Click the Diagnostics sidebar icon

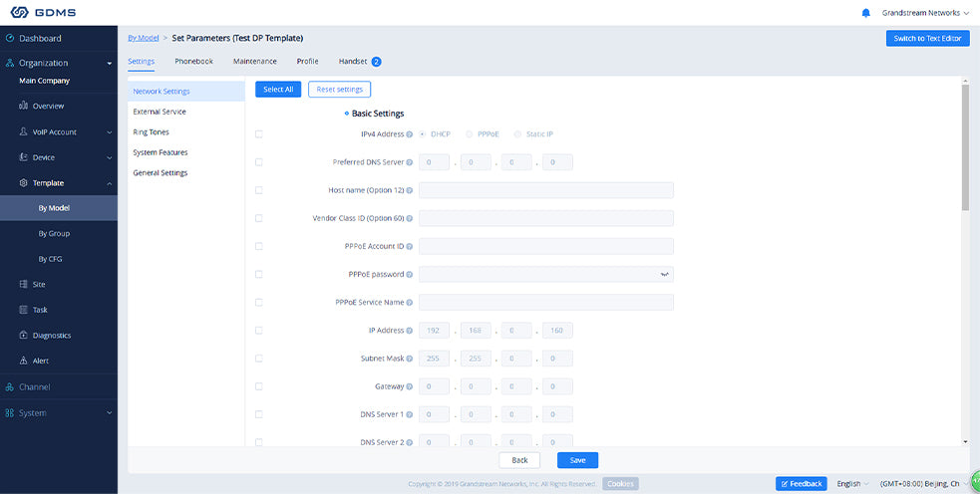point(24,336)
